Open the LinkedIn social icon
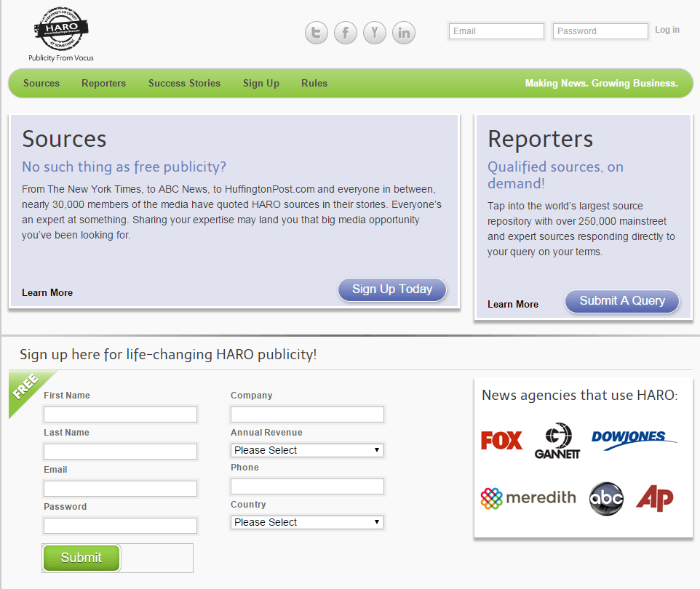Image resolution: width=700 pixels, height=589 pixels. point(404,33)
